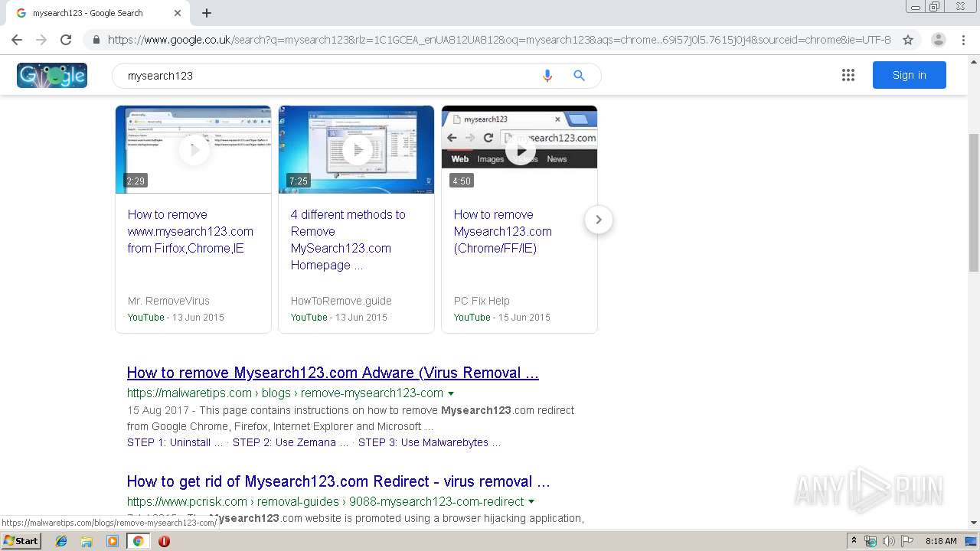This screenshot has width=980, height=551.
Task: Open malwaretips 'How to remove Mysearch123.com Adware' result
Action: coord(333,373)
